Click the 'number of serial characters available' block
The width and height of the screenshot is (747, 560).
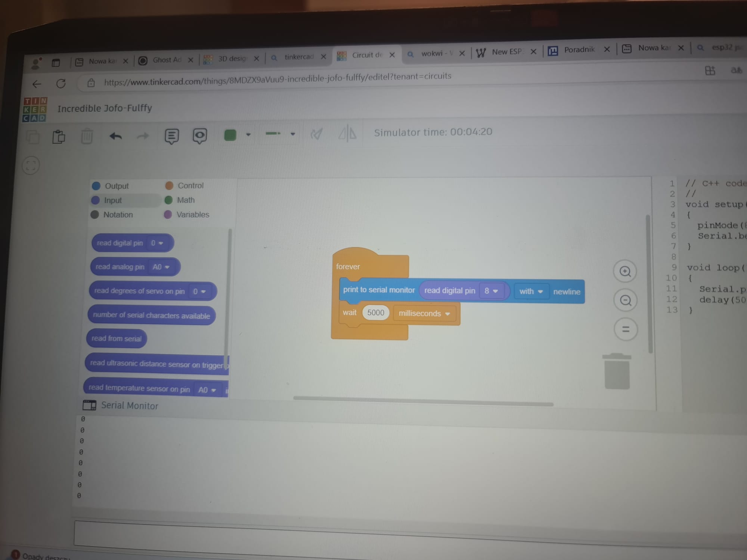coord(151,315)
